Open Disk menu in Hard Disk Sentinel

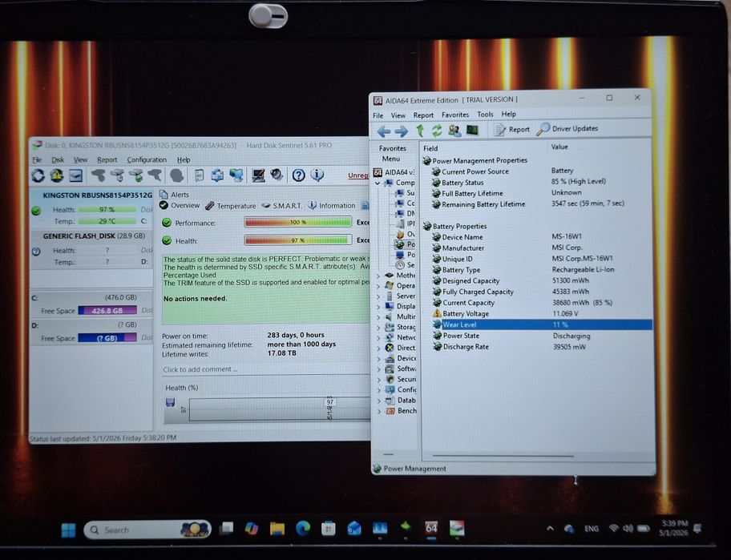pos(58,159)
